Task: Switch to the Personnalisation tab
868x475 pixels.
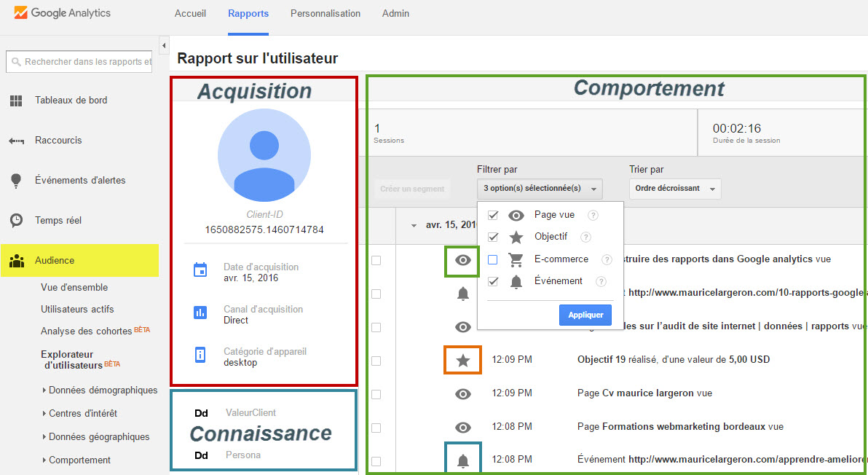Action: (325, 13)
